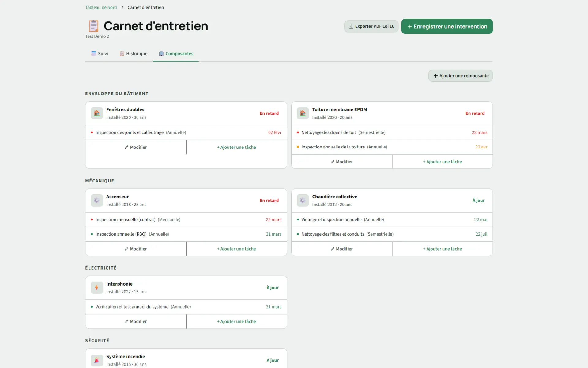This screenshot has height=368, width=588.
Task: Select the date 22 mars on Nettoyage des drains
Action: pos(479,132)
